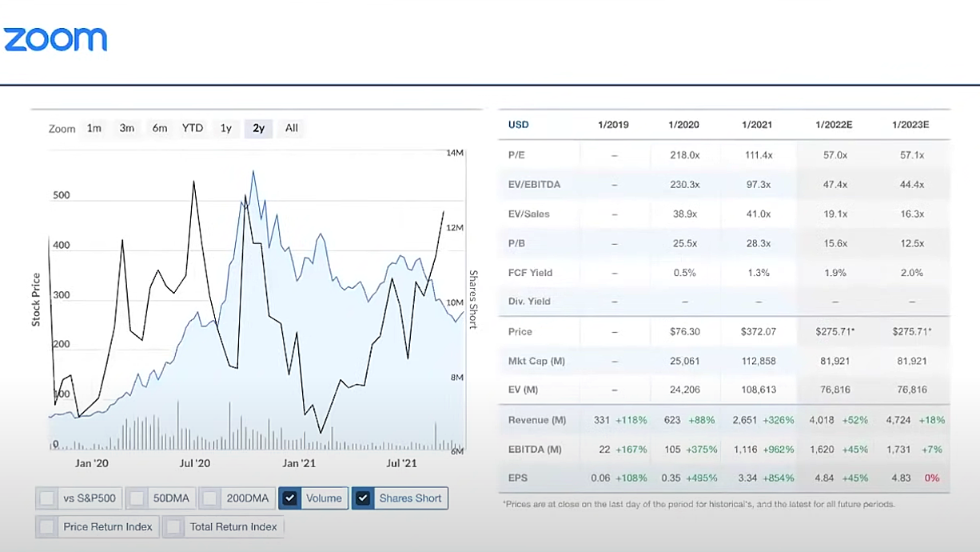The height and width of the screenshot is (552, 980).
Task: Click the Mkt Cap (M) row label
Action: tap(536, 361)
